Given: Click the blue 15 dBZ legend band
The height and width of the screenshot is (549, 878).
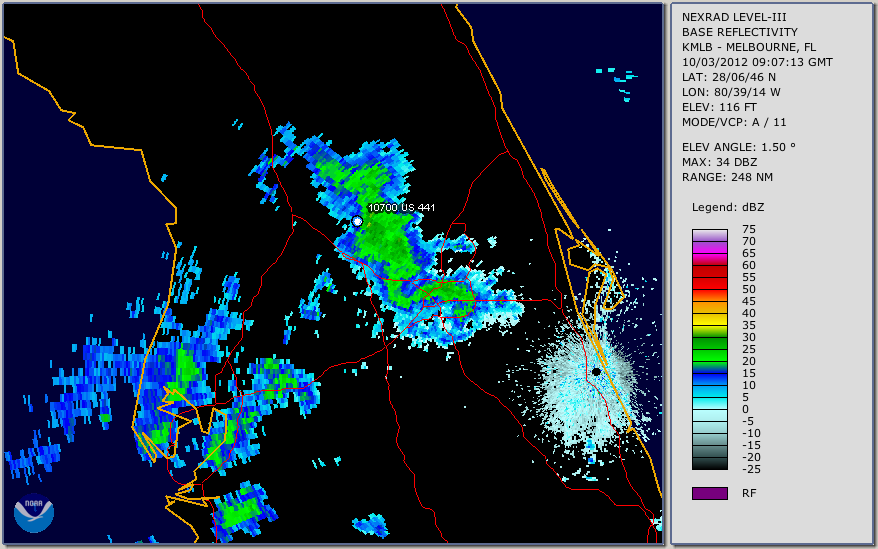Looking at the screenshot, I should (709, 380).
